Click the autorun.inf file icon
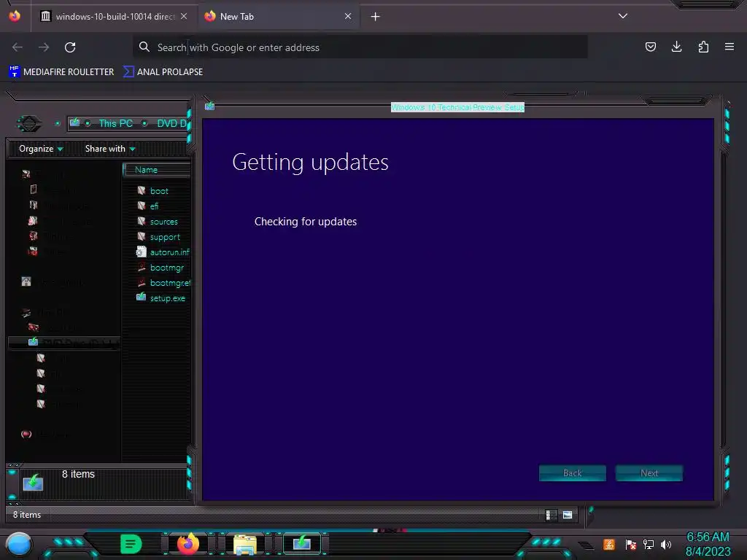 141,252
